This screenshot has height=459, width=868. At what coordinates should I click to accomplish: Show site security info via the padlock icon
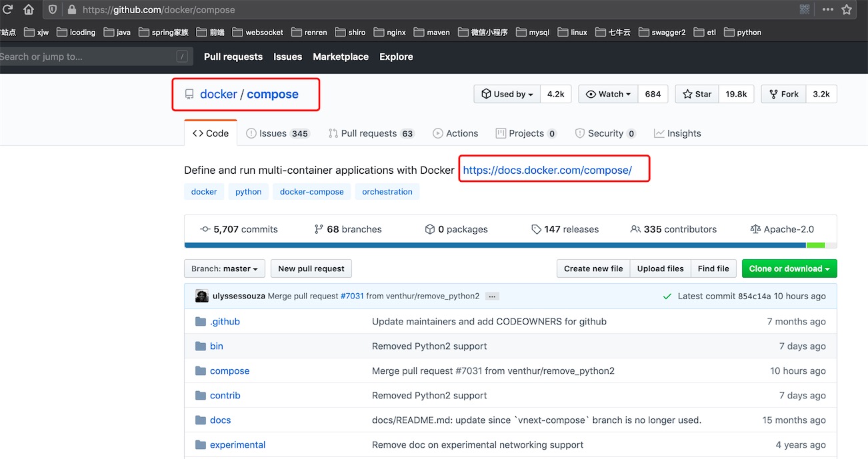(x=71, y=10)
